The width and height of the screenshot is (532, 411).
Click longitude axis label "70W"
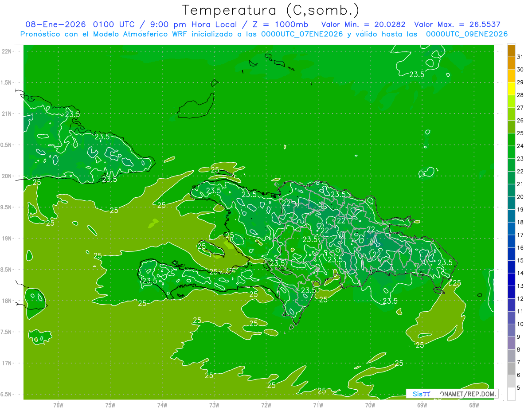pos(370,405)
